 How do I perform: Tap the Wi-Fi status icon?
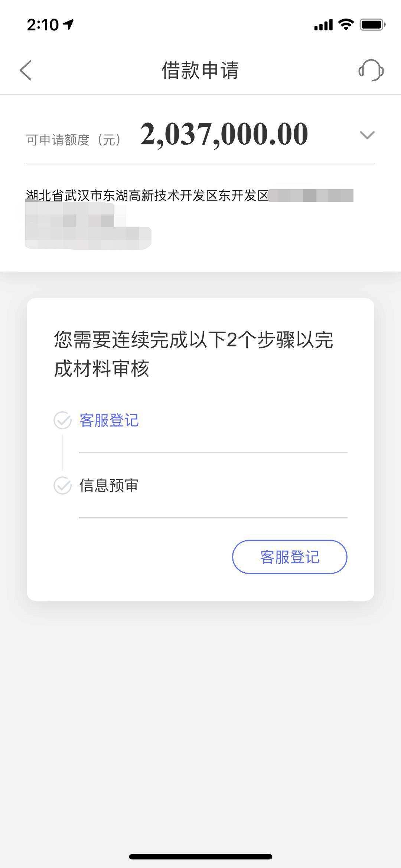[x=346, y=25]
